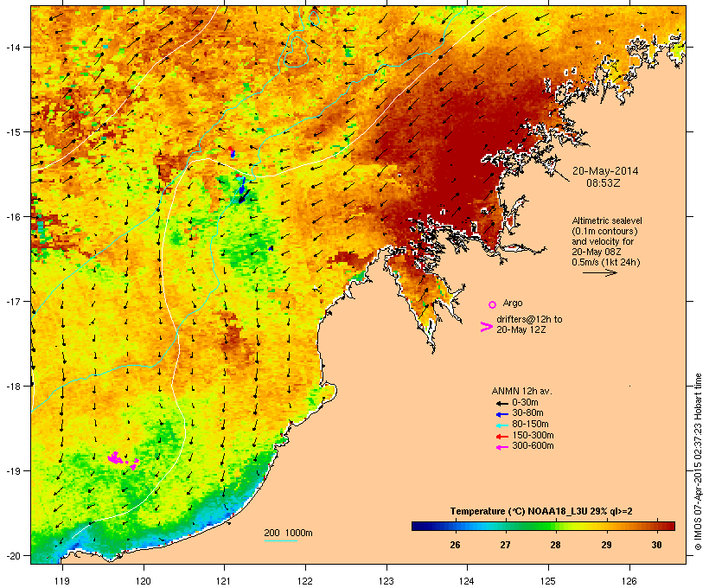
Task: Click the latitude axis label -14
Action: (x=12, y=47)
